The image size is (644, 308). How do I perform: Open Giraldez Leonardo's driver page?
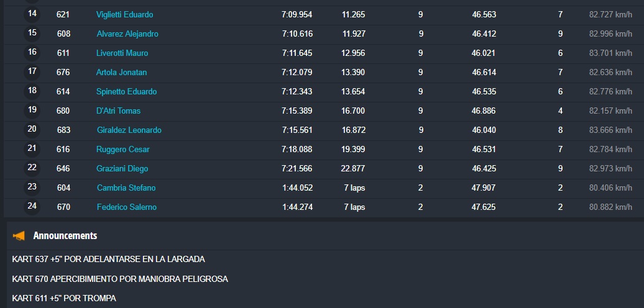pyautogui.click(x=129, y=130)
